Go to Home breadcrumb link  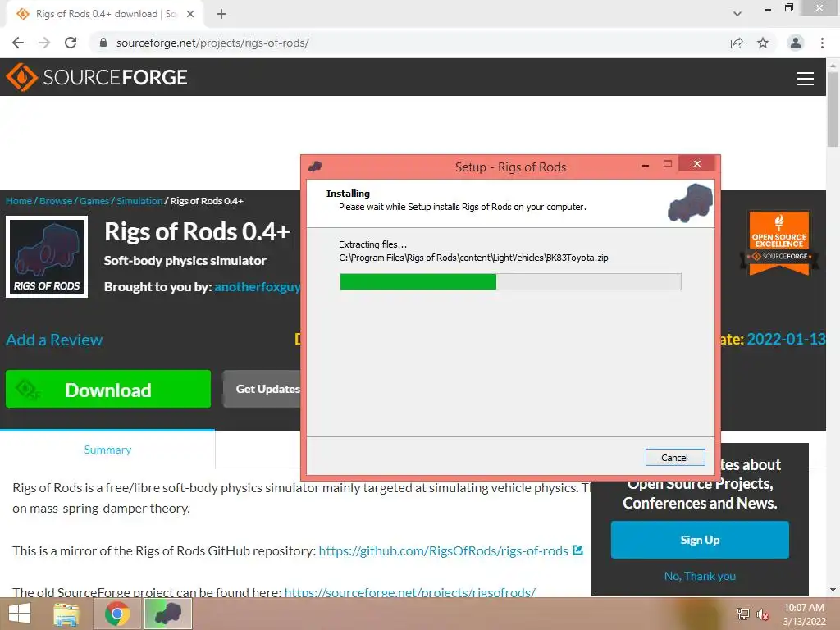19,201
